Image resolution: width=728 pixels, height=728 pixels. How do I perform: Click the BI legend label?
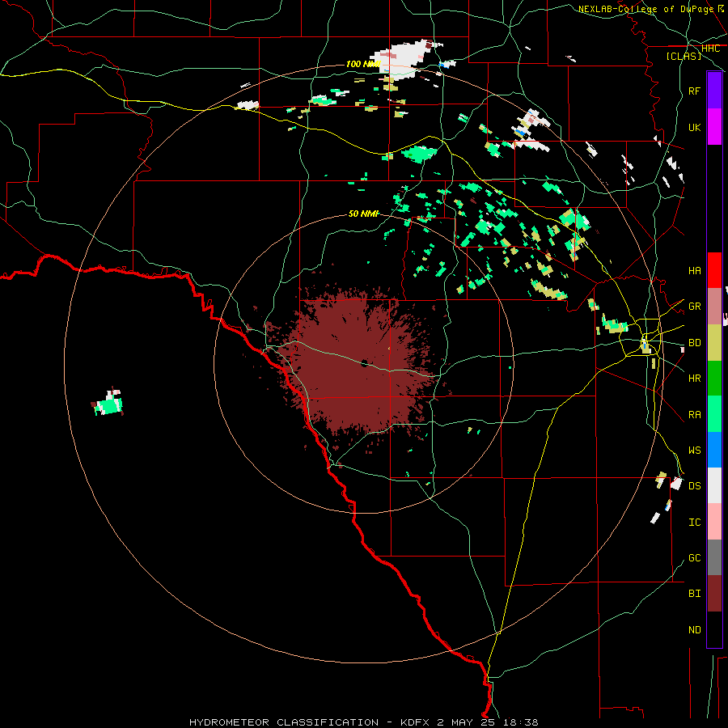click(694, 594)
